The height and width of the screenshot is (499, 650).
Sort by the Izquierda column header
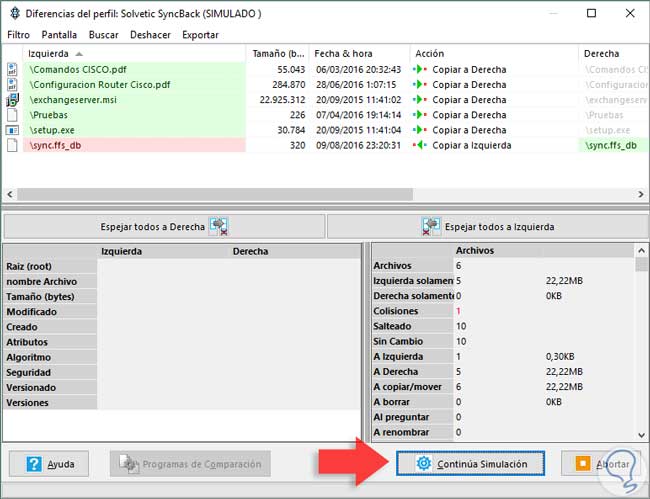(x=134, y=53)
